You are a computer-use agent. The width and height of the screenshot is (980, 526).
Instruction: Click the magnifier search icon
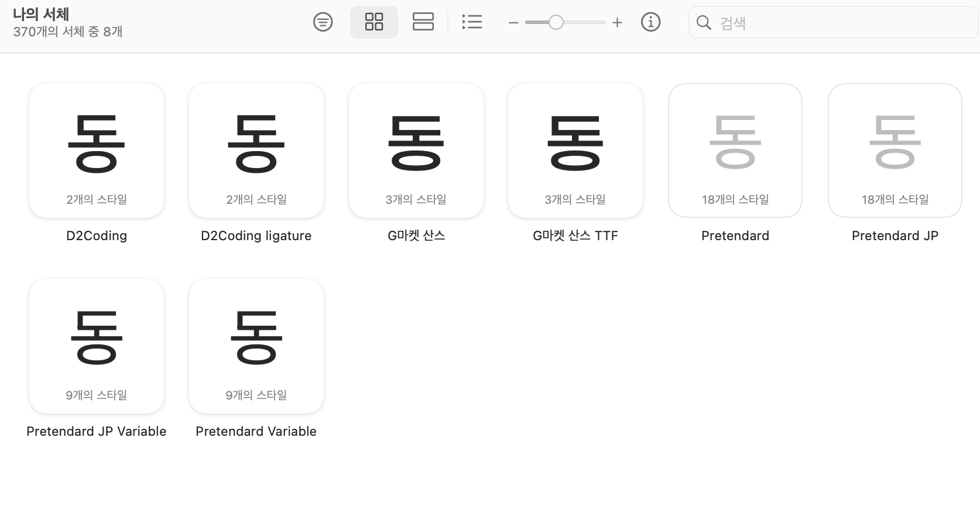(x=704, y=23)
